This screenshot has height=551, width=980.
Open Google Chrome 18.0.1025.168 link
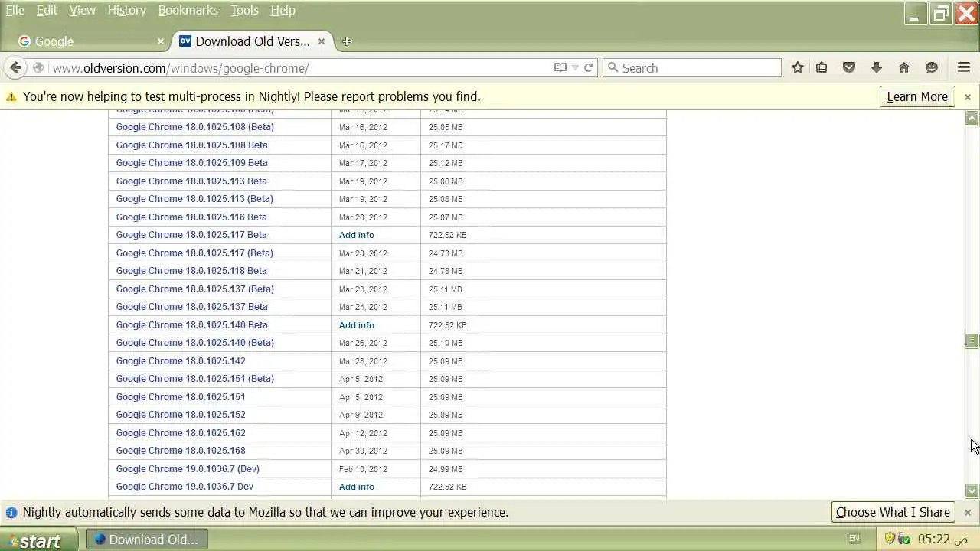[181, 451]
